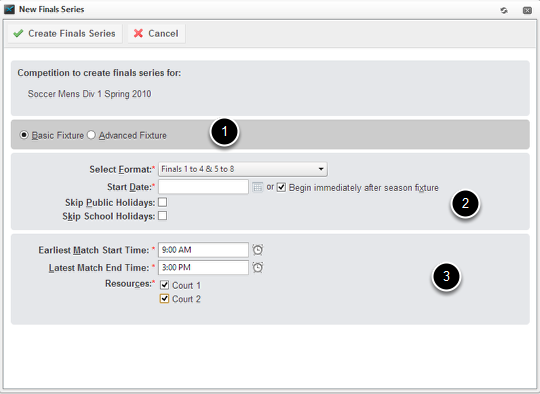Uncheck the Court 1 resource
Image resolution: width=540 pixels, height=394 pixels.
tap(164, 285)
